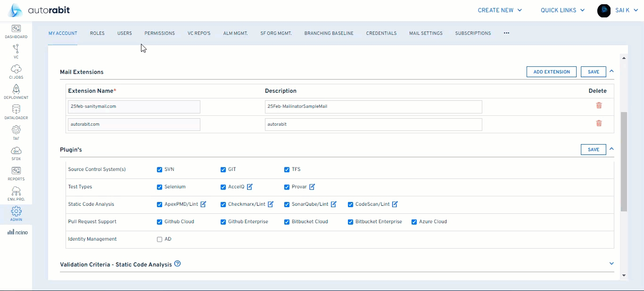
Task: Open the Create New dropdown
Action: [500, 10]
